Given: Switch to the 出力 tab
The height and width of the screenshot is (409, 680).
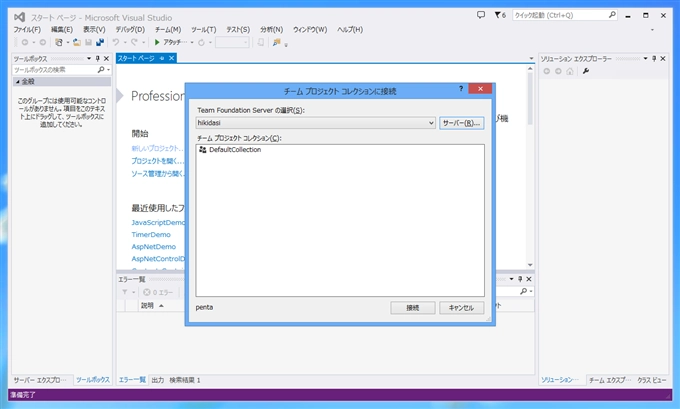Looking at the screenshot, I should coord(157,380).
